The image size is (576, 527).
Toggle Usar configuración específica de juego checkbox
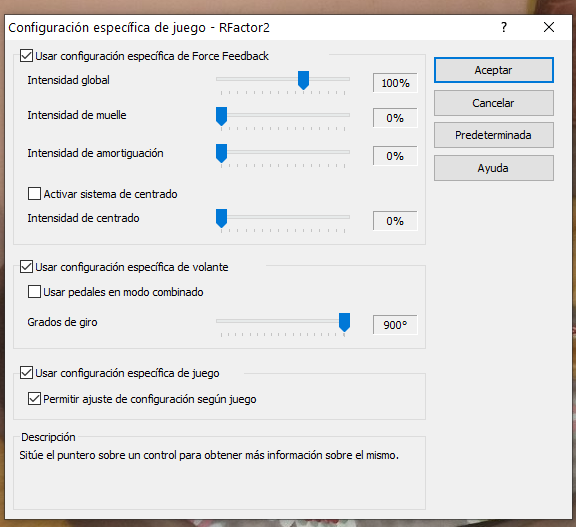point(26,373)
